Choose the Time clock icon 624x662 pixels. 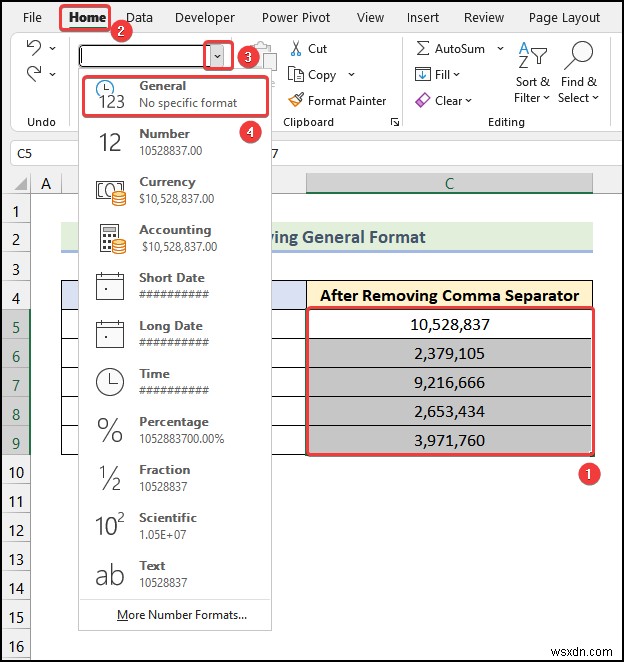pos(110,382)
